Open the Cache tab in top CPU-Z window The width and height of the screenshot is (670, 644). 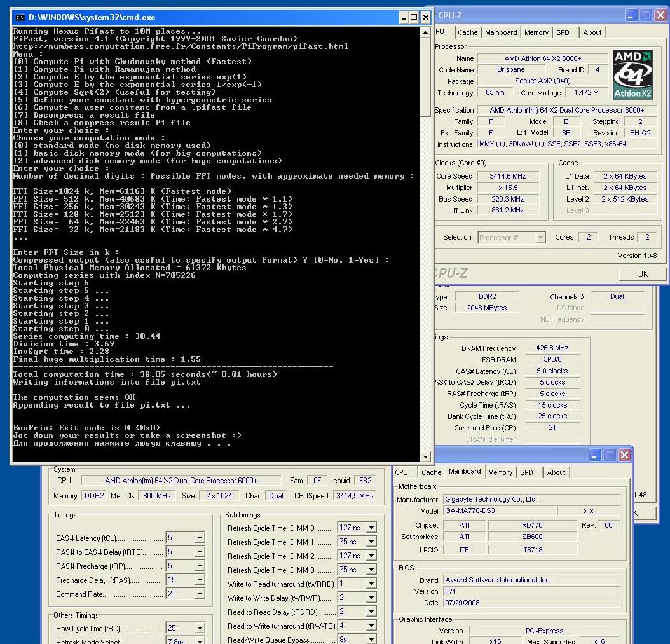[x=467, y=32]
